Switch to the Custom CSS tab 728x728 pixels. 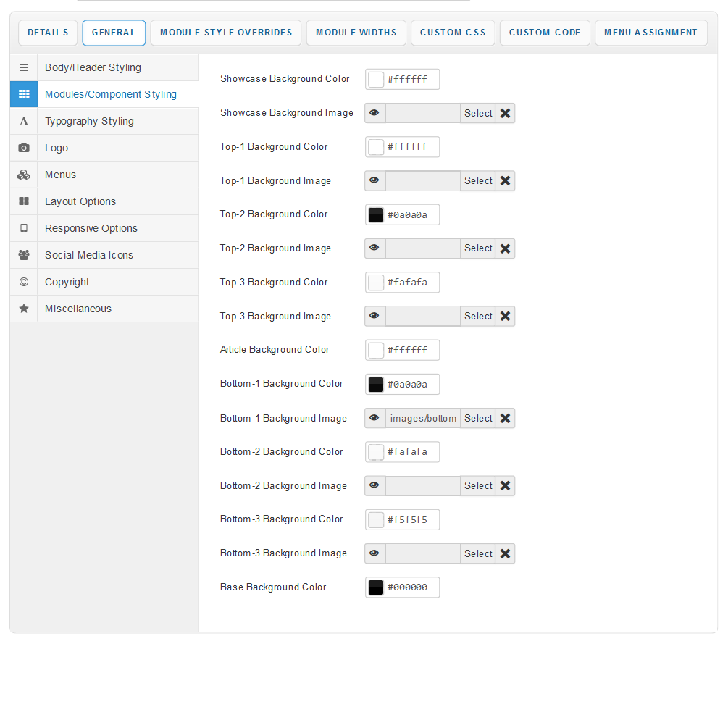(x=453, y=33)
